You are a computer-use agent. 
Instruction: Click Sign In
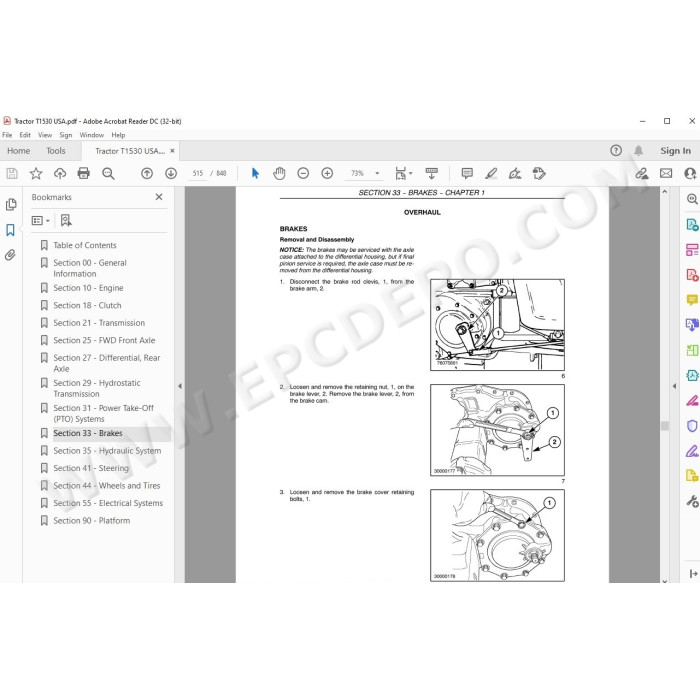(675, 151)
